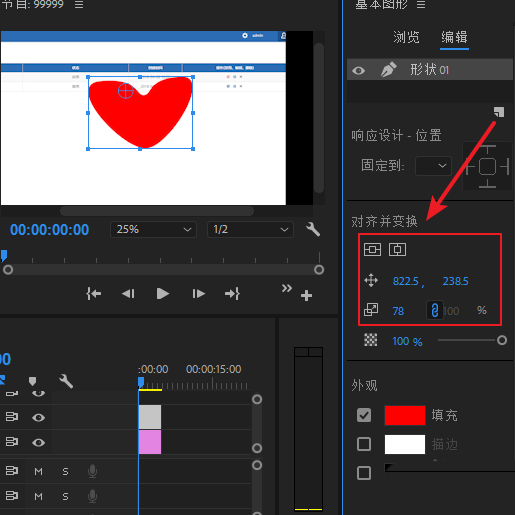The width and height of the screenshot is (515, 515).
Task: Click the heart shape anchor point
Action: coord(126,91)
